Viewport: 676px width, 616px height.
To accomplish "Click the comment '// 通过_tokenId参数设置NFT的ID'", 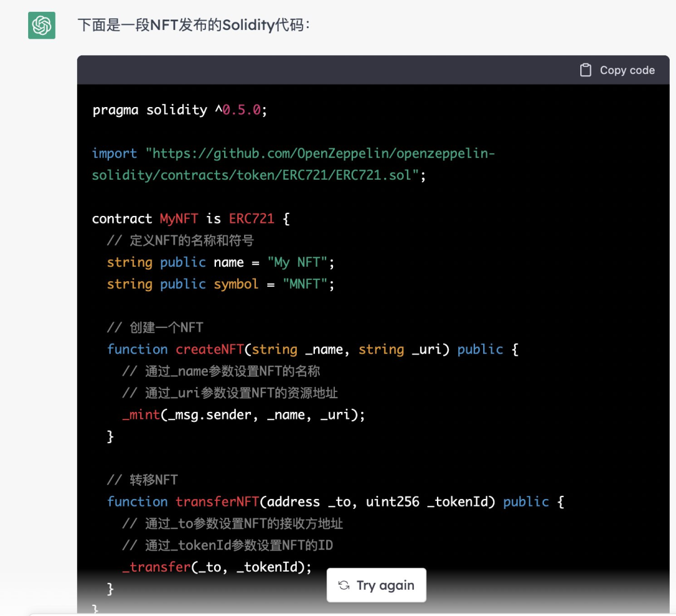I will tap(228, 545).
